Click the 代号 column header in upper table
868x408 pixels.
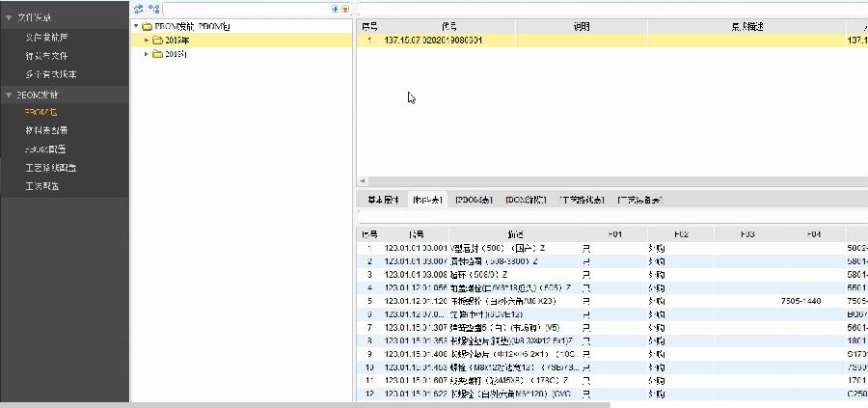(448, 27)
